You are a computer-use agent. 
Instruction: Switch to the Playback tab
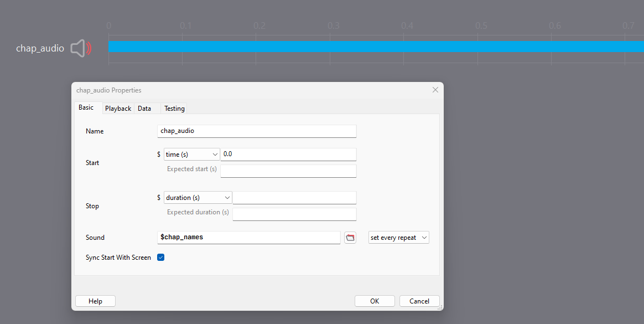pos(118,109)
